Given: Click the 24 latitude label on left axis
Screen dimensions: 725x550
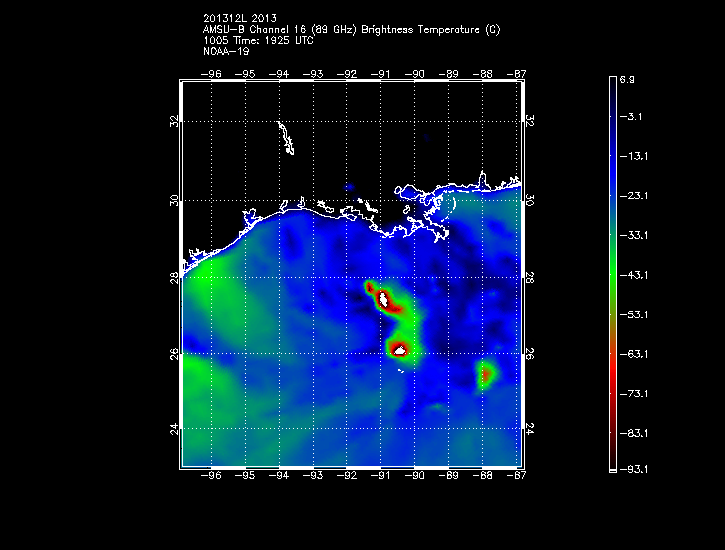Looking at the screenshot, I should pyautogui.click(x=174, y=429).
